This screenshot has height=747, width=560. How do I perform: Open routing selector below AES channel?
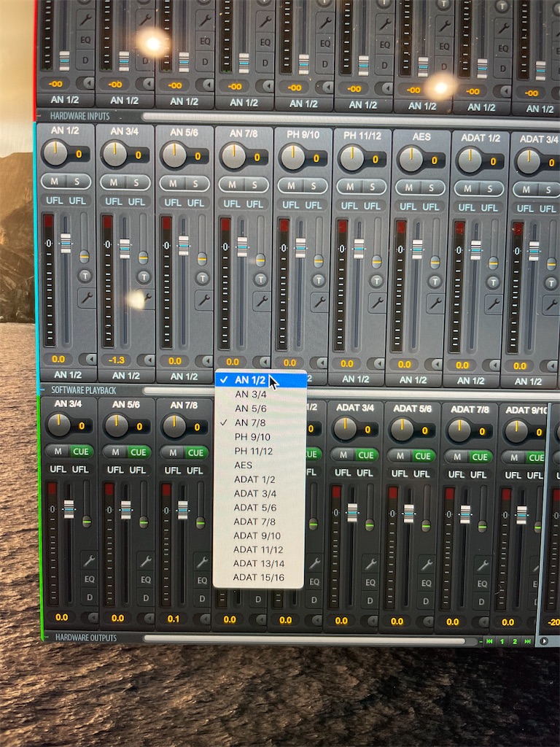pyautogui.click(x=413, y=380)
